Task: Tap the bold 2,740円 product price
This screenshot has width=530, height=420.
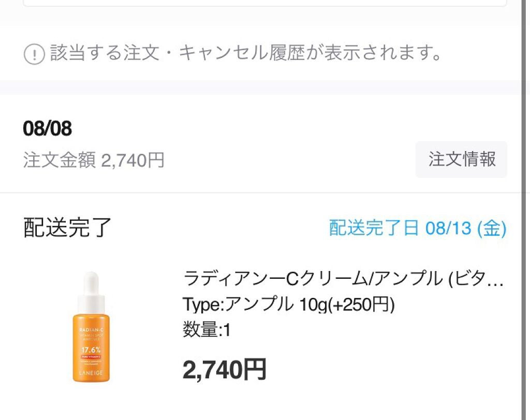Action: tap(225, 370)
